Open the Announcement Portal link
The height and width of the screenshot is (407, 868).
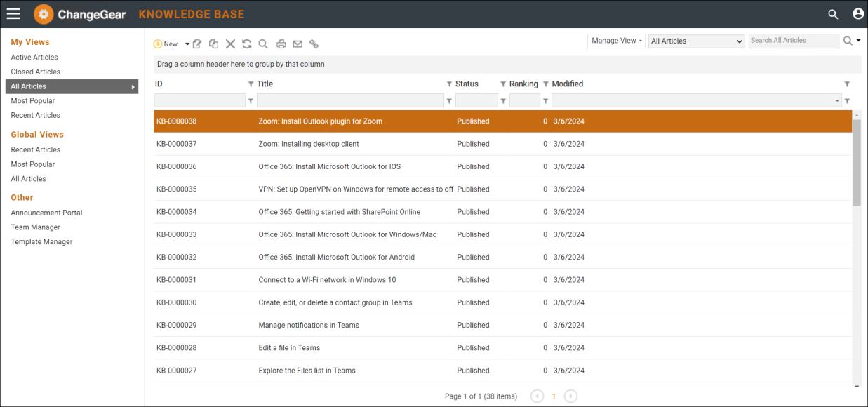tap(46, 213)
